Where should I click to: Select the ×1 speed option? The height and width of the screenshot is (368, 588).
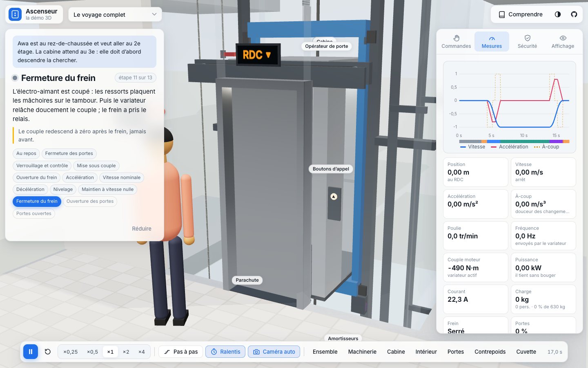pos(110,352)
